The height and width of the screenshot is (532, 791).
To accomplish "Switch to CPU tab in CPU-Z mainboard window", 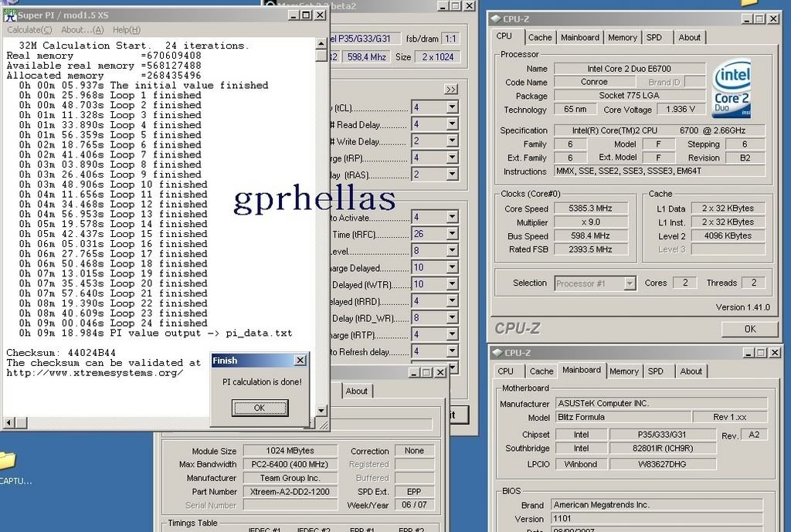I will pos(505,371).
